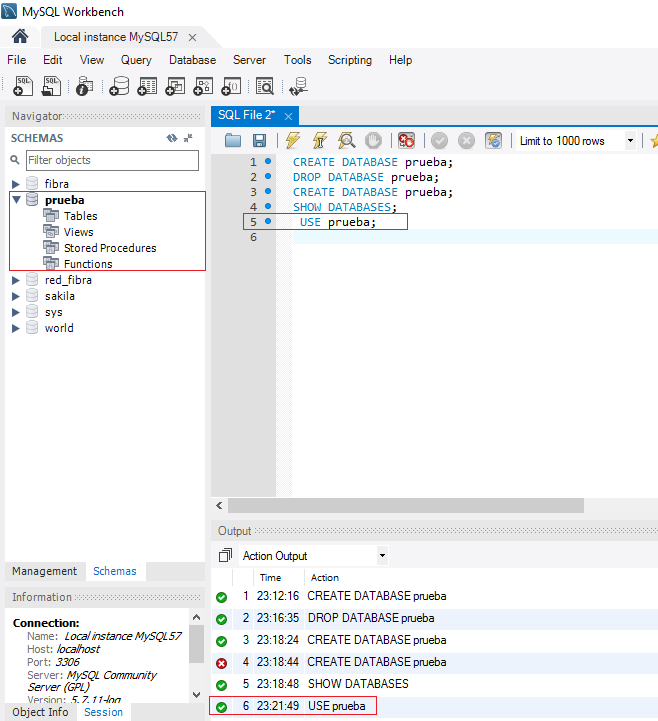This screenshot has height=721, width=658.
Task: Expand the world schema
Action: 16,328
